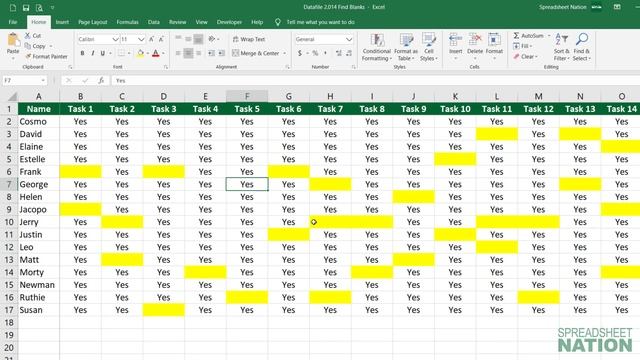The height and width of the screenshot is (360, 640).
Task: Click the Tell me lightbulb icon
Action: (x=278, y=22)
